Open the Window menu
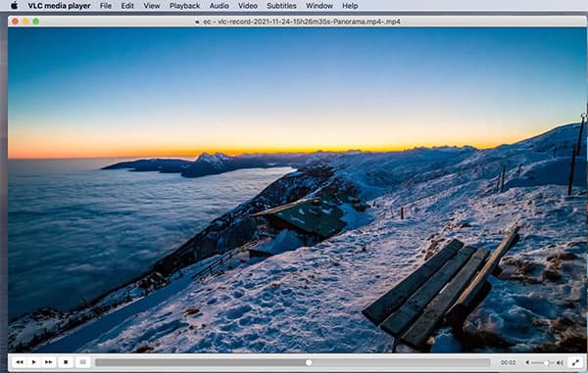The width and height of the screenshot is (588, 373). 319,6
